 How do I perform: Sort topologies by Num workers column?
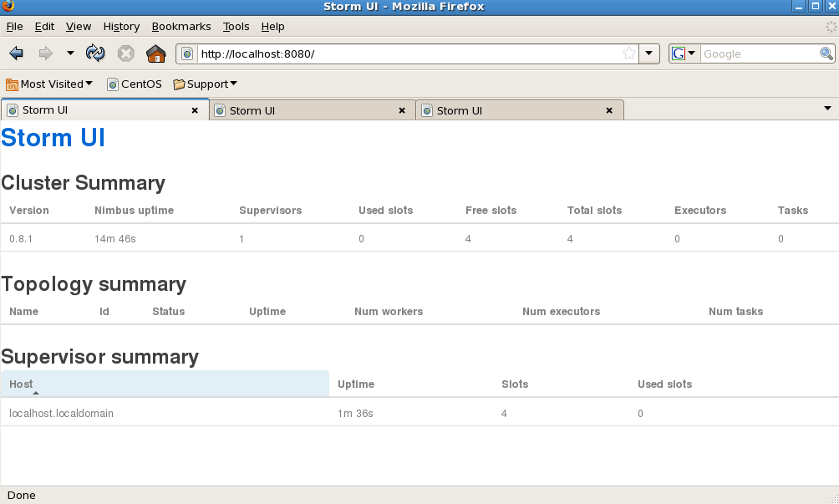coord(389,311)
